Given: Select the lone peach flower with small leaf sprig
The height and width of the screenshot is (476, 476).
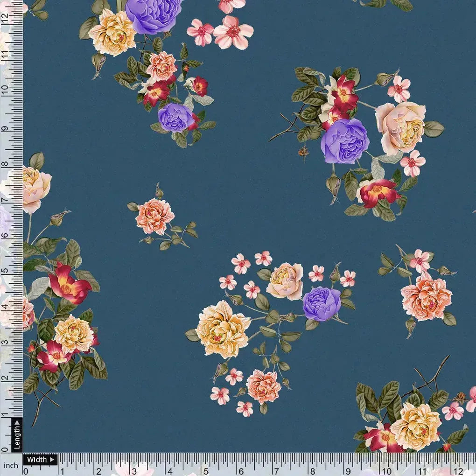Looking at the screenshot, I should tap(154, 217).
